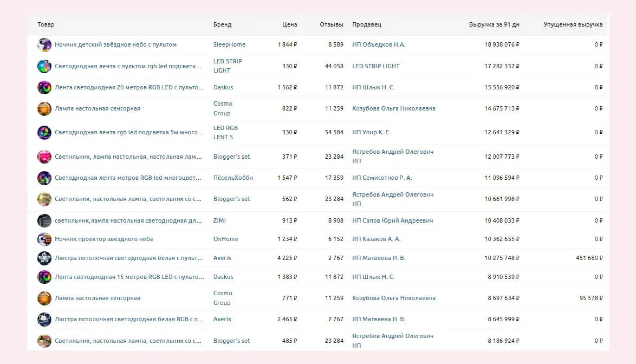636x364 pixels.
Task: Click the product image for Лента светодиодная 20 метров
Action: [x=44, y=87]
